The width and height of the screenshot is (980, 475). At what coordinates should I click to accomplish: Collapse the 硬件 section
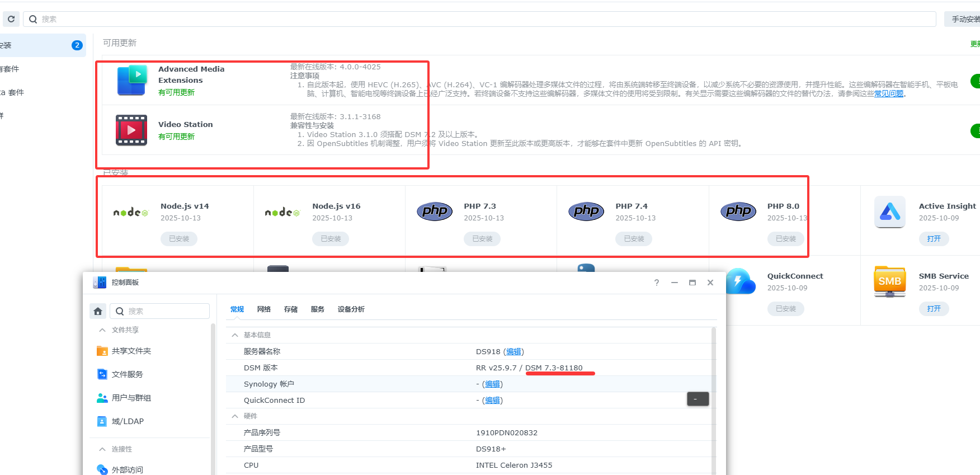[x=235, y=416]
